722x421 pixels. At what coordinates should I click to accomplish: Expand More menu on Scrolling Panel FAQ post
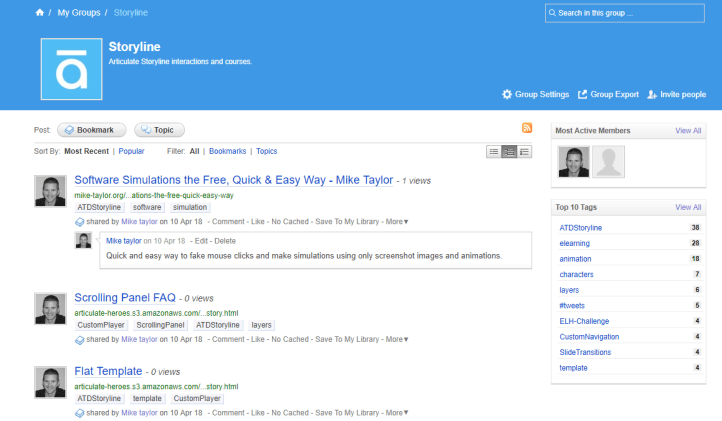397,339
